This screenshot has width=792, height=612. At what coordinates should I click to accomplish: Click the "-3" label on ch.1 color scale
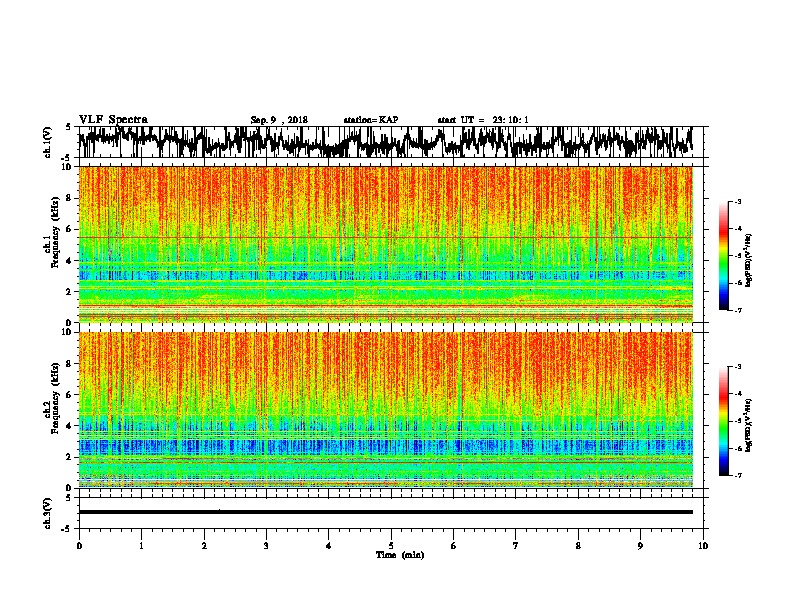pyautogui.click(x=737, y=201)
